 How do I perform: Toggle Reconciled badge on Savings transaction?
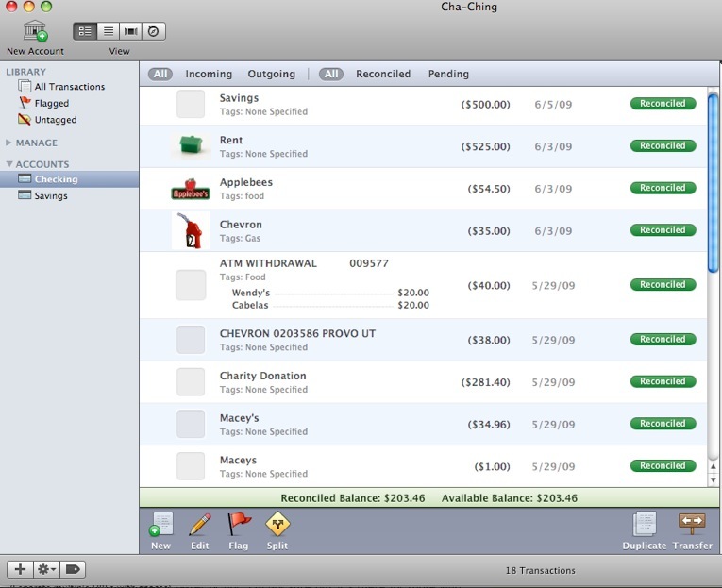click(663, 103)
